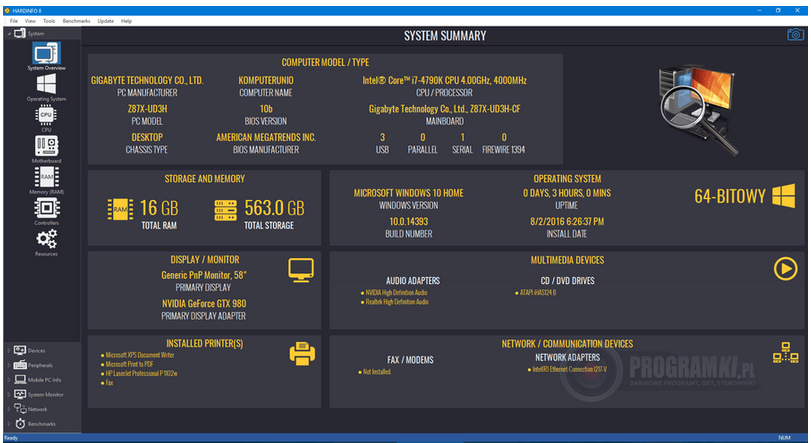Click the uptime 0 DAYS, 3 HOURS value
This screenshot has height=443, width=811.
tap(567, 193)
